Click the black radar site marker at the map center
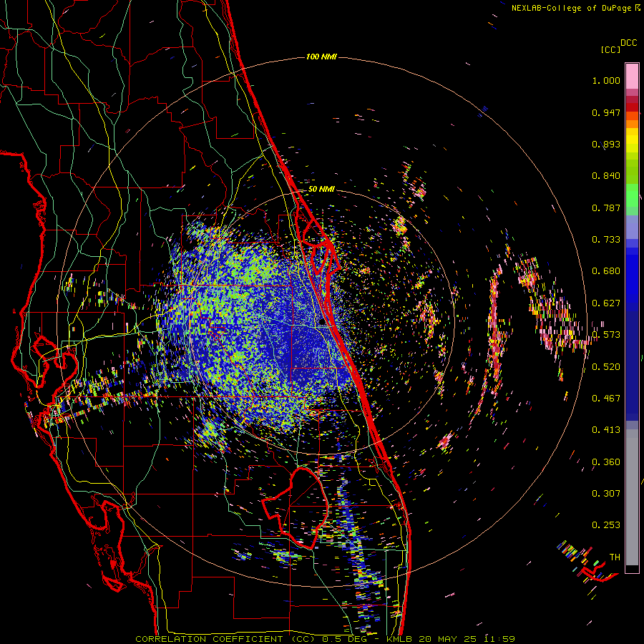This screenshot has height=644, width=644. pos(321,323)
